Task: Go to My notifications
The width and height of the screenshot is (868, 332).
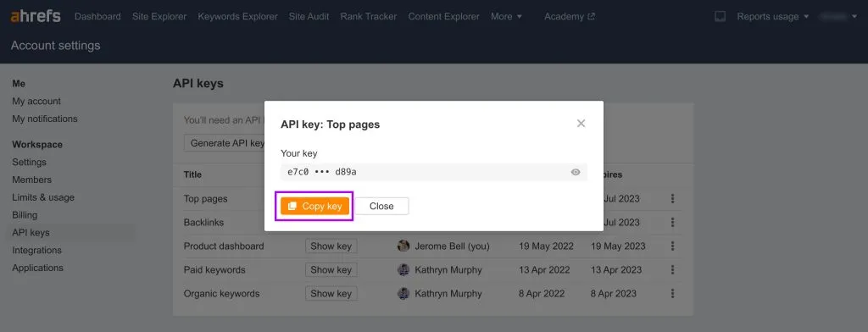Action: pos(45,119)
